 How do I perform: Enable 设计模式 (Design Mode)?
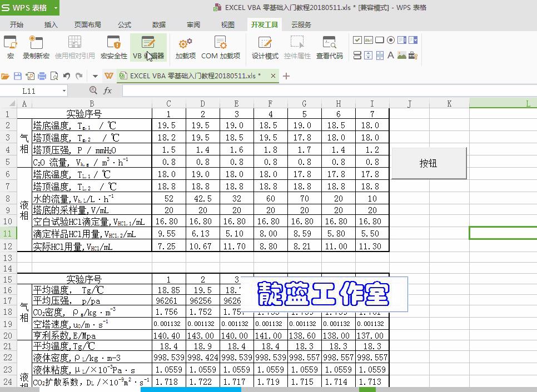(x=265, y=47)
